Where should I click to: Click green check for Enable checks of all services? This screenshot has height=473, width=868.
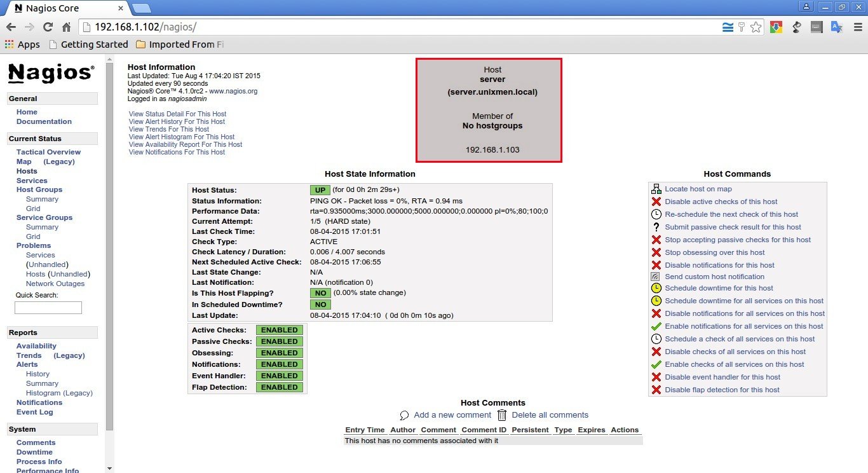656,364
